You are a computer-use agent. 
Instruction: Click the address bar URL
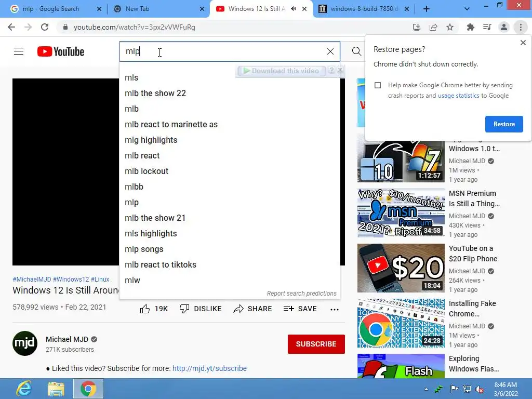(135, 27)
